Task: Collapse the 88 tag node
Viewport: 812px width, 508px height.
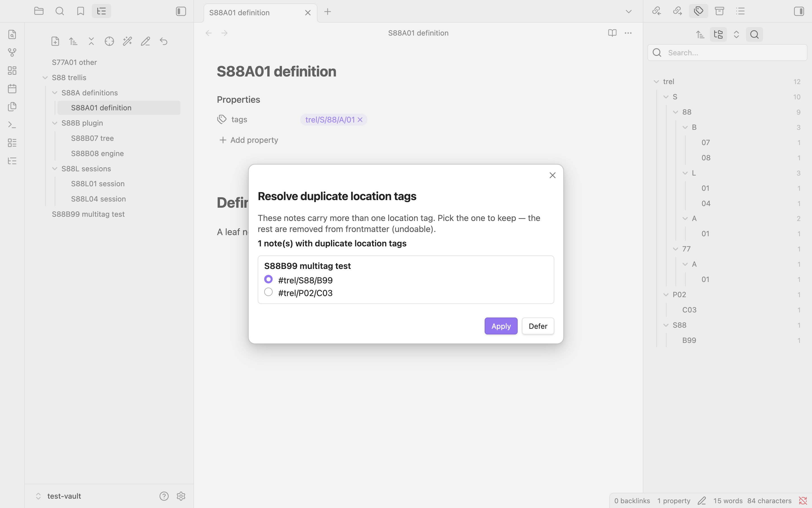Action: tap(676, 112)
